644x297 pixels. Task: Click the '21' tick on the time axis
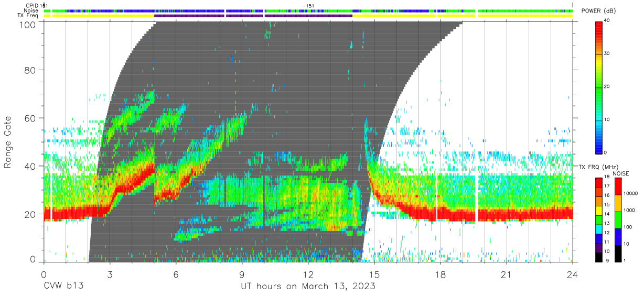tap(507, 273)
